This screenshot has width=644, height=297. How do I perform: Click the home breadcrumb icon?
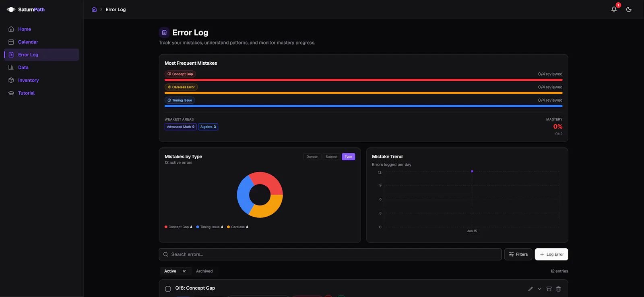(x=94, y=9)
